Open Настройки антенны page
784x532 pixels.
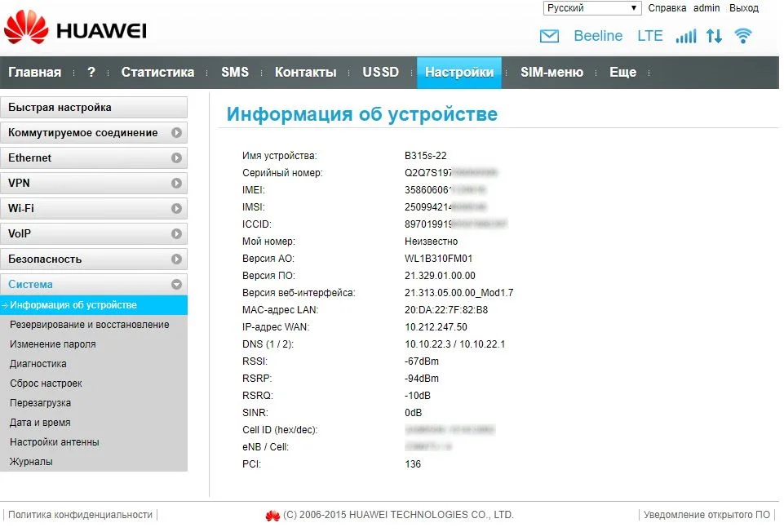click(55, 442)
